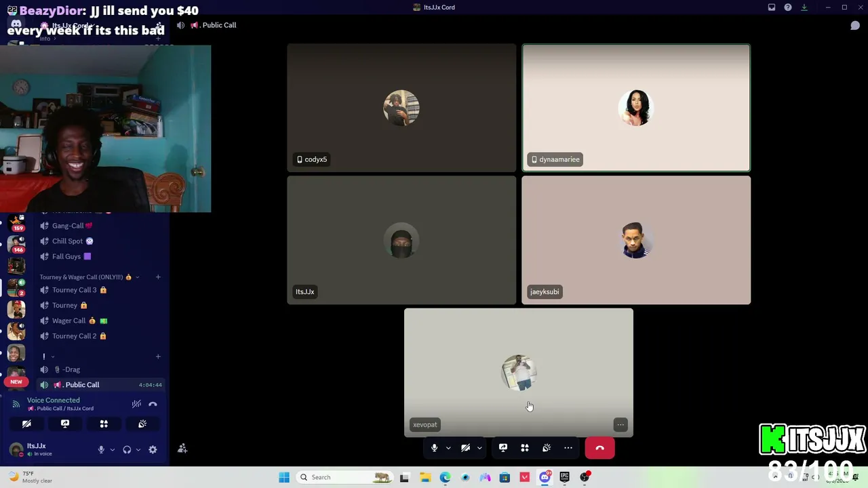Mute microphone in user panel
Viewport: 868px width, 488px height.
tap(101, 449)
